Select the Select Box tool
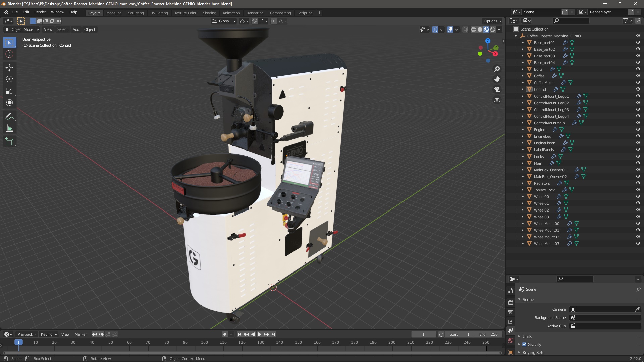Viewport: 644px width, 362px height. pos(9,43)
